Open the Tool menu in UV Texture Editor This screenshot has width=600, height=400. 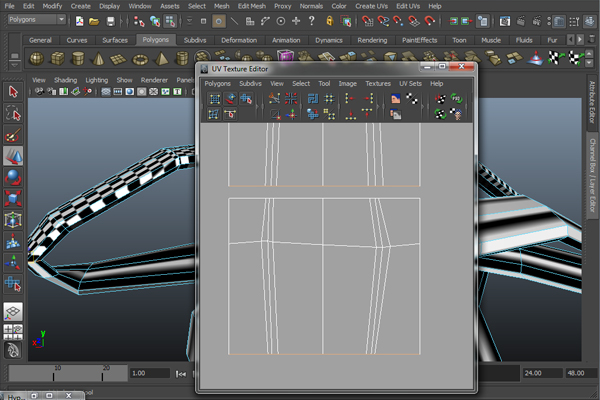pyautogui.click(x=324, y=83)
